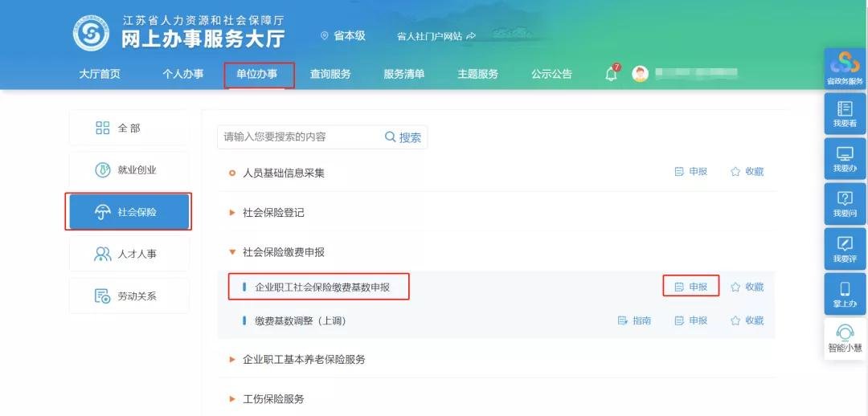Click the 我要问 help icon
868x416 pixels.
pyautogui.click(x=845, y=203)
